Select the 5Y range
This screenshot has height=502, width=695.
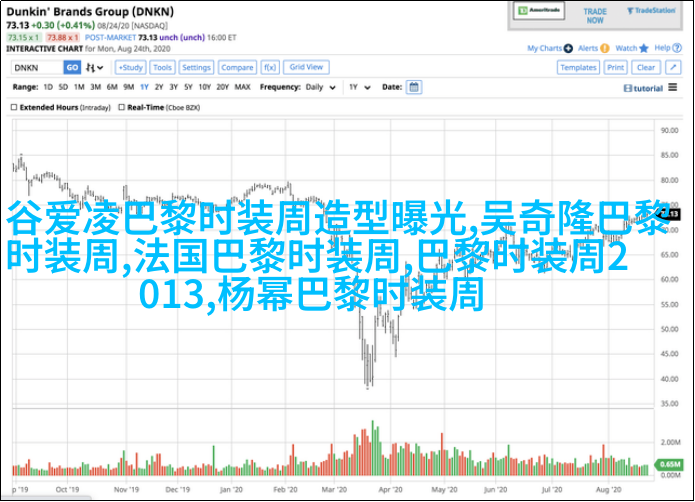pyautogui.click(x=188, y=87)
